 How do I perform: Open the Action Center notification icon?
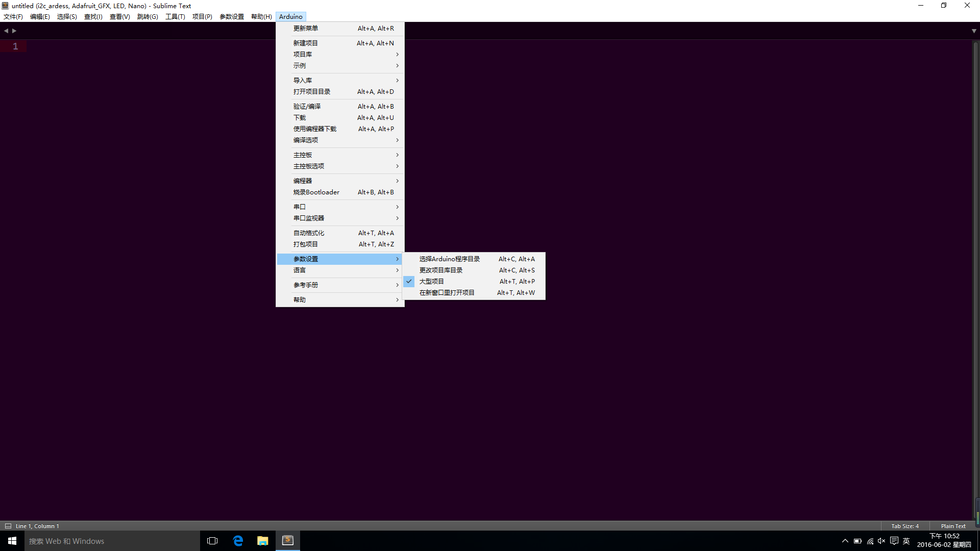[894, 541]
